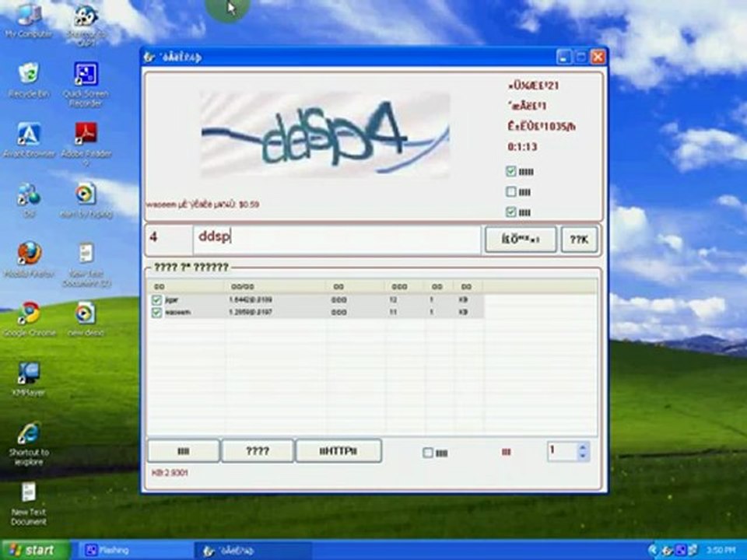Click the captcha app taskbar button
Screen dimensions: 747x560
pyautogui.click(x=252, y=551)
